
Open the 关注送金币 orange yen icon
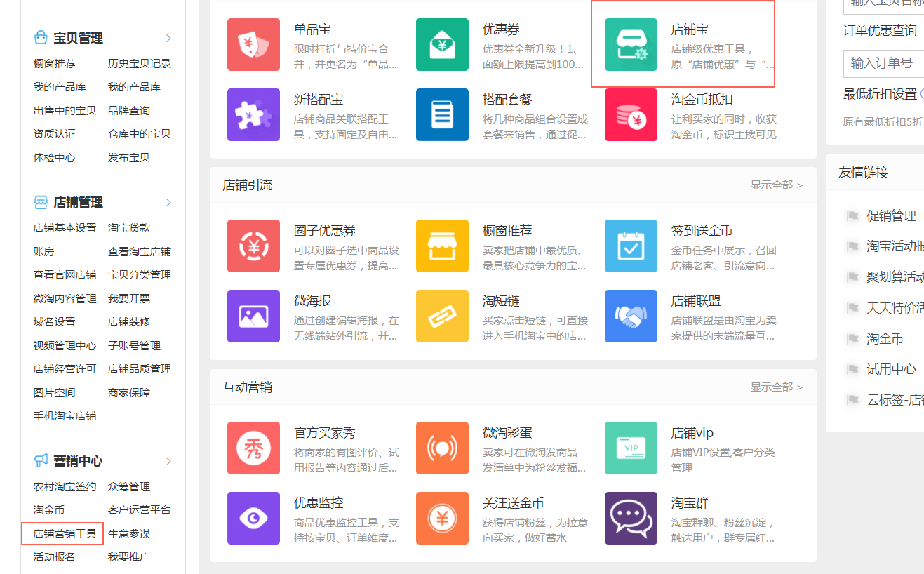coord(442,518)
